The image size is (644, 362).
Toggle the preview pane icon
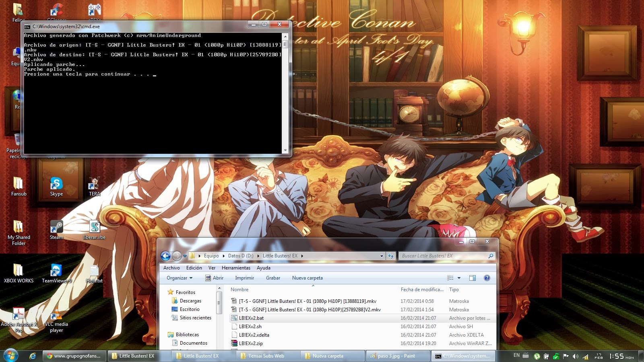click(473, 278)
